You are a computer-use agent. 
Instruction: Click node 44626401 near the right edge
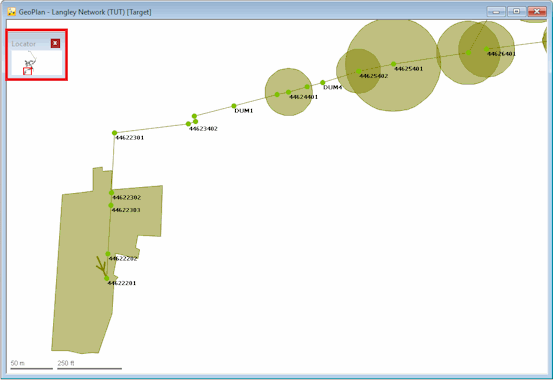click(x=486, y=49)
